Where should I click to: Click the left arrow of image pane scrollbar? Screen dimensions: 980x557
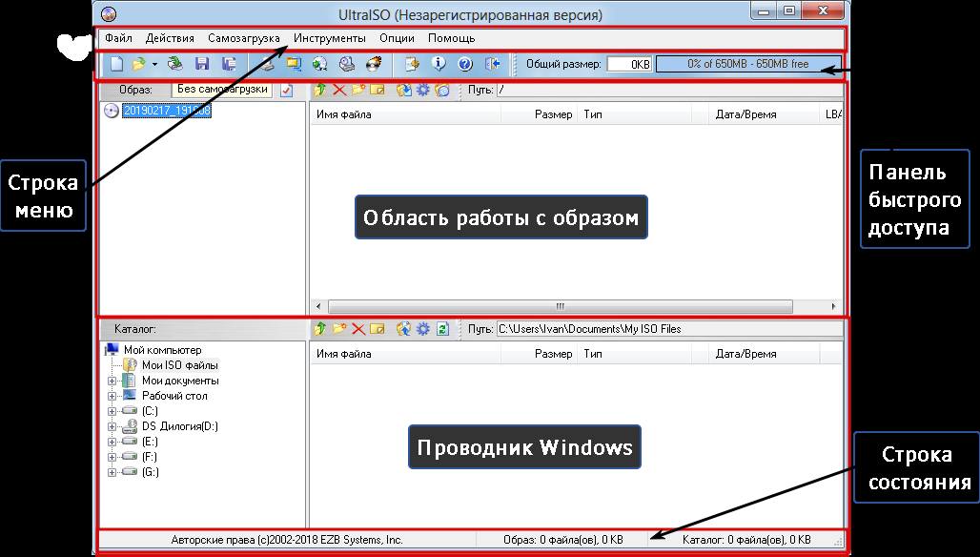tap(318, 306)
